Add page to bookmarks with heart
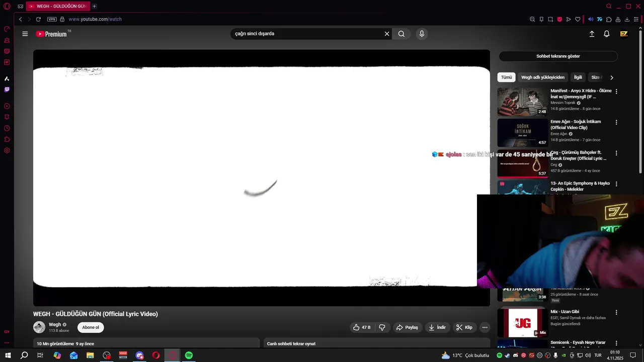 (x=578, y=19)
